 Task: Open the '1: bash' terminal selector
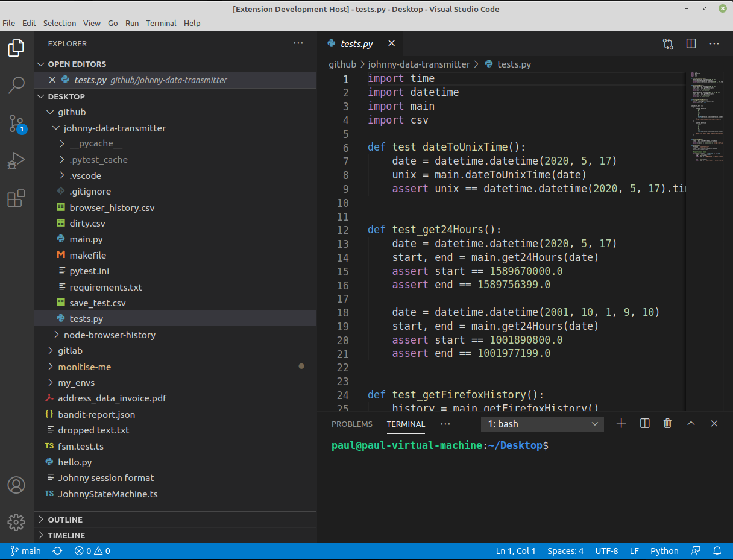pos(541,423)
